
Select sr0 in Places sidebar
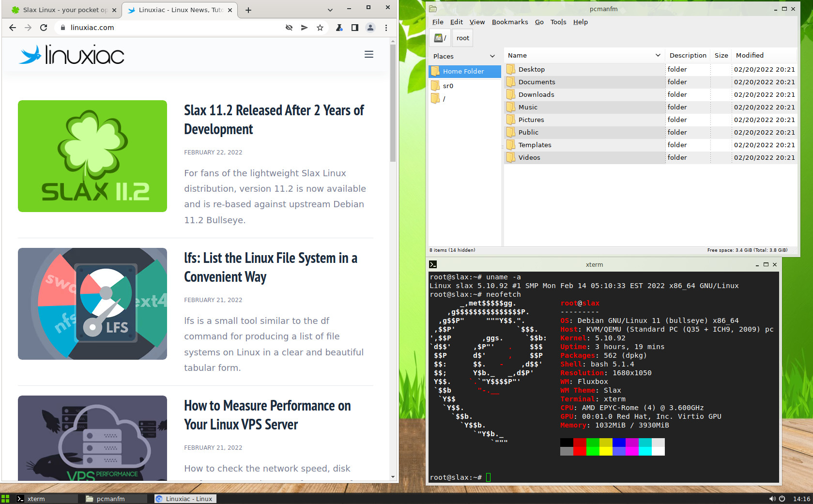(x=465, y=86)
